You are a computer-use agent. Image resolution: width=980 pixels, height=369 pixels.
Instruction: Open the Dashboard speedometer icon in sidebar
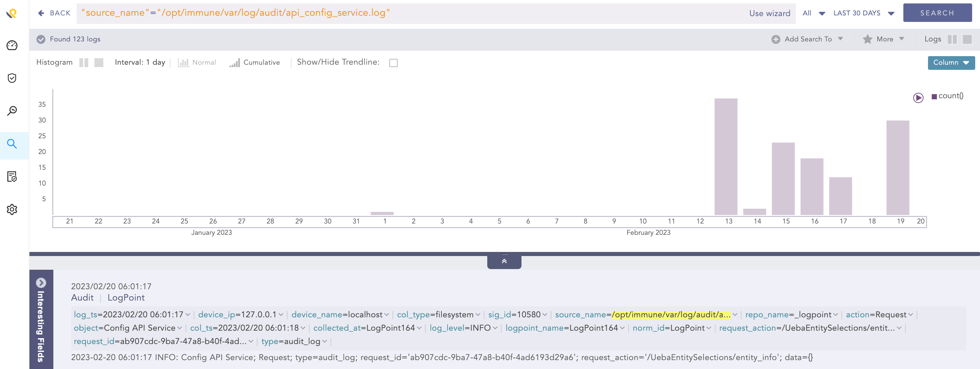click(12, 45)
